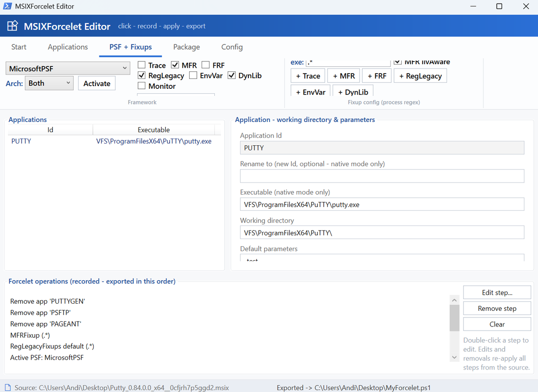Select the Active PSF: MicrosoftPSF step
The image size is (538, 392).
[x=47, y=357]
